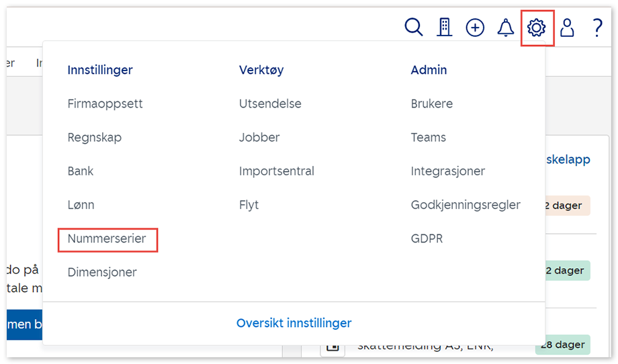Screen dimensions: 618x364
Task: Click the search magnifier icon
Action: tap(414, 28)
